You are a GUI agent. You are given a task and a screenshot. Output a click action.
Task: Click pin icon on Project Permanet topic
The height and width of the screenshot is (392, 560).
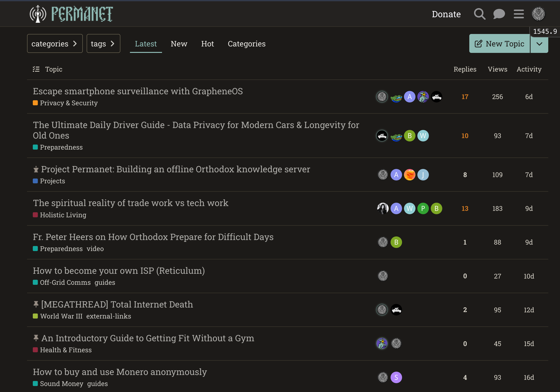tap(36, 169)
